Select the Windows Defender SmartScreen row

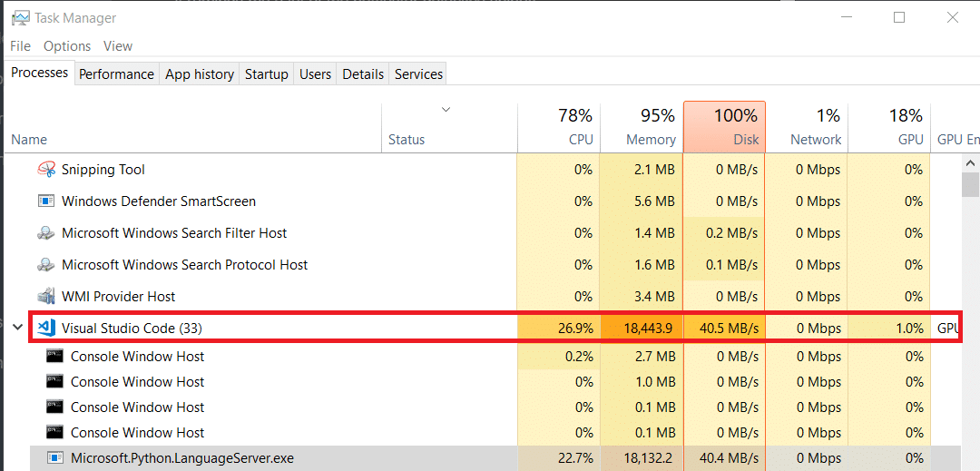point(483,201)
